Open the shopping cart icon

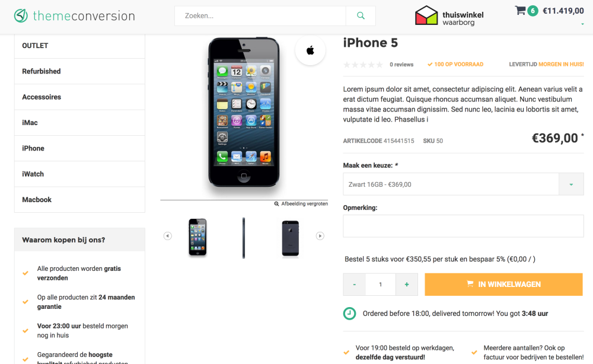coord(521,11)
